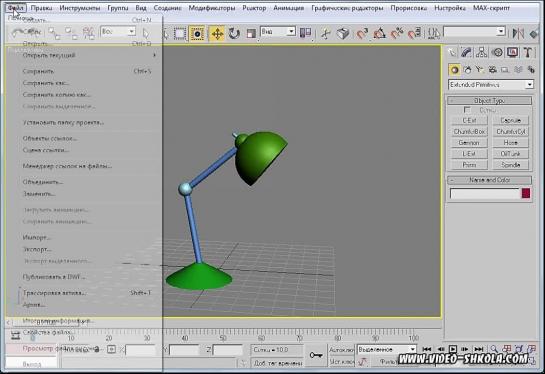Toggle the Percent Snap icon

397,33
